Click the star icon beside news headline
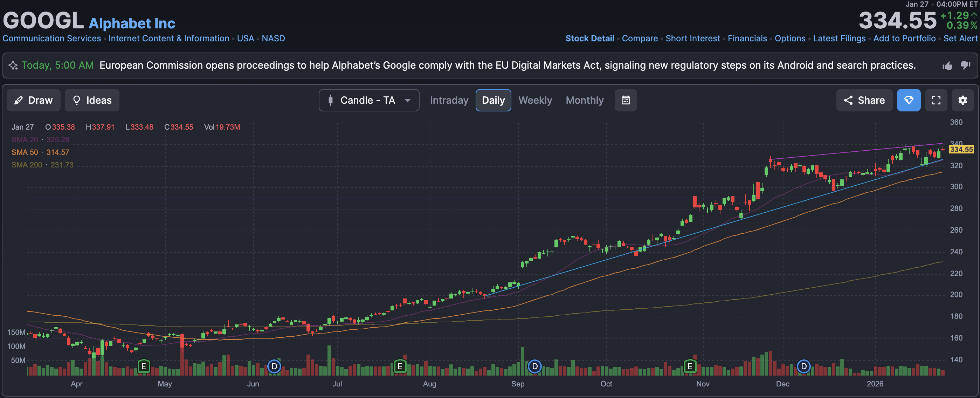 tap(13, 66)
